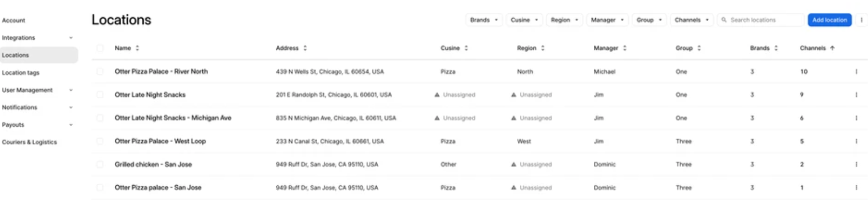Click Channels column sort arrow
Screen dimensions: 868x209
[832, 48]
